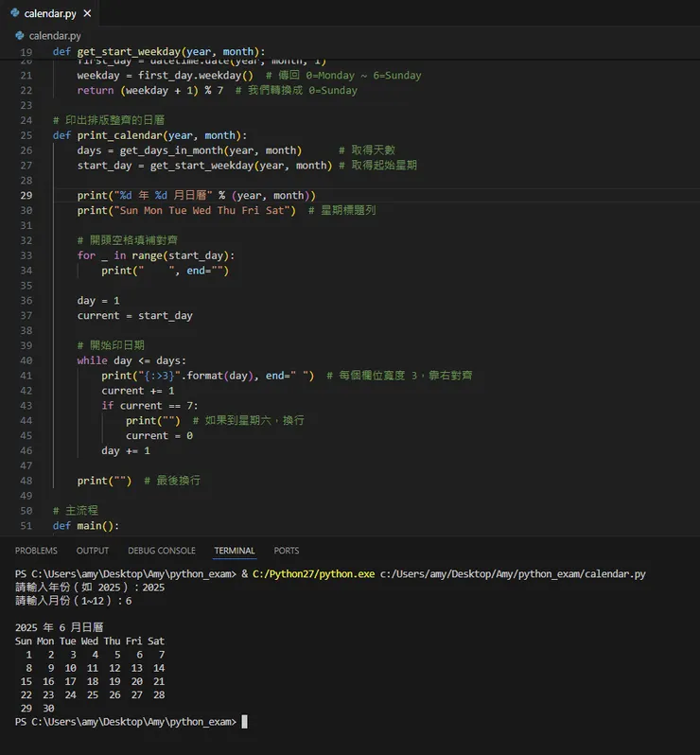Open the PORTS panel tab
The height and width of the screenshot is (755, 700).
[x=287, y=551]
